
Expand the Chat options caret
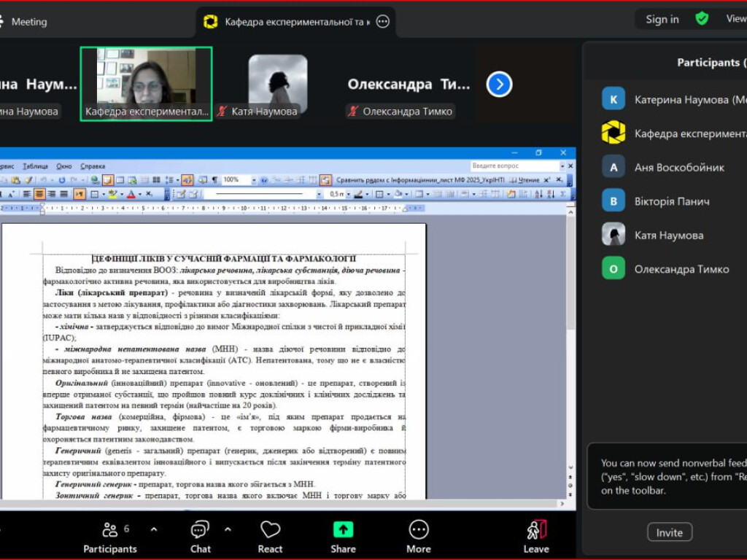click(x=228, y=529)
